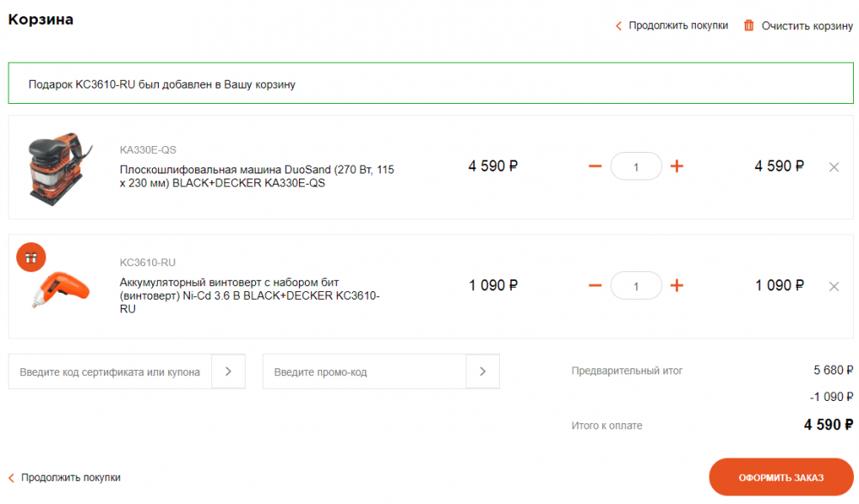
Task: Click the promo code input field
Action: (x=364, y=372)
